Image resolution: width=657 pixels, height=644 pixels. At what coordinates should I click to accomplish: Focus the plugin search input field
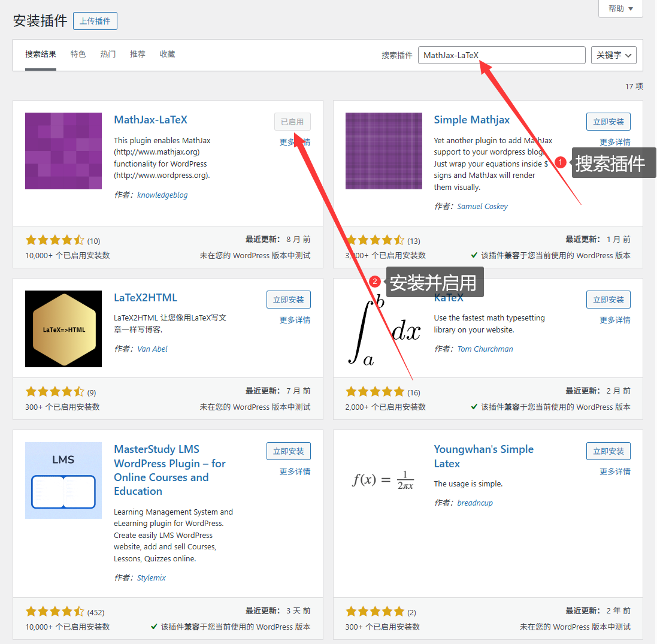501,55
